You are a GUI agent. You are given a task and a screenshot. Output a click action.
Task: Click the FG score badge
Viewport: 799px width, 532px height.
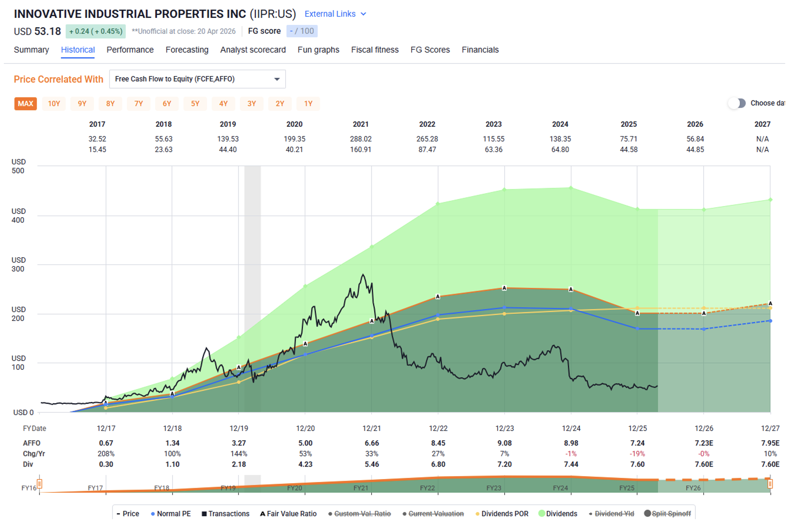tap(301, 31)
